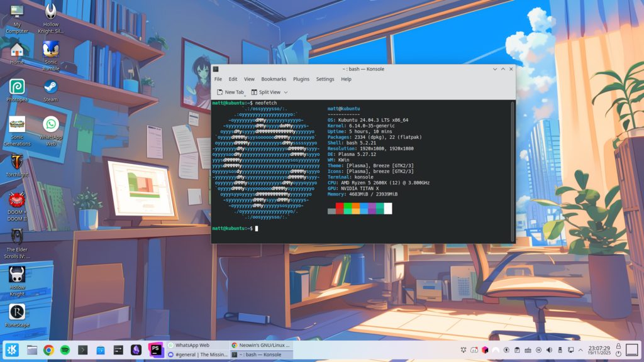Open the Plugins menu in Konsole
The height and width of the screenshot is (362, 644).
point(301,79)
